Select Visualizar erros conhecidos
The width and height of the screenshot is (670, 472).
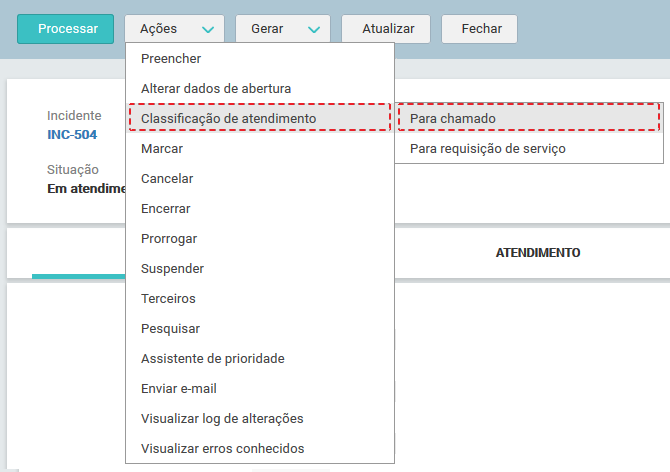pos(260,448)
